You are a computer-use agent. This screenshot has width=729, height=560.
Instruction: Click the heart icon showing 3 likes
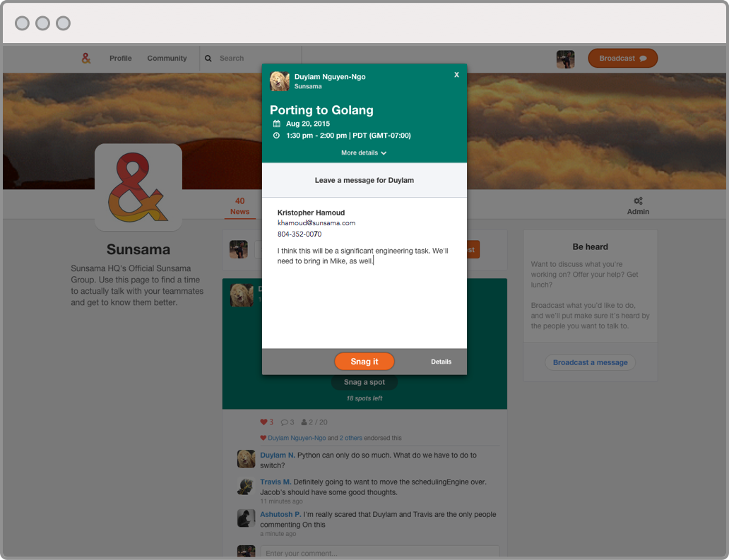point(264,422)
